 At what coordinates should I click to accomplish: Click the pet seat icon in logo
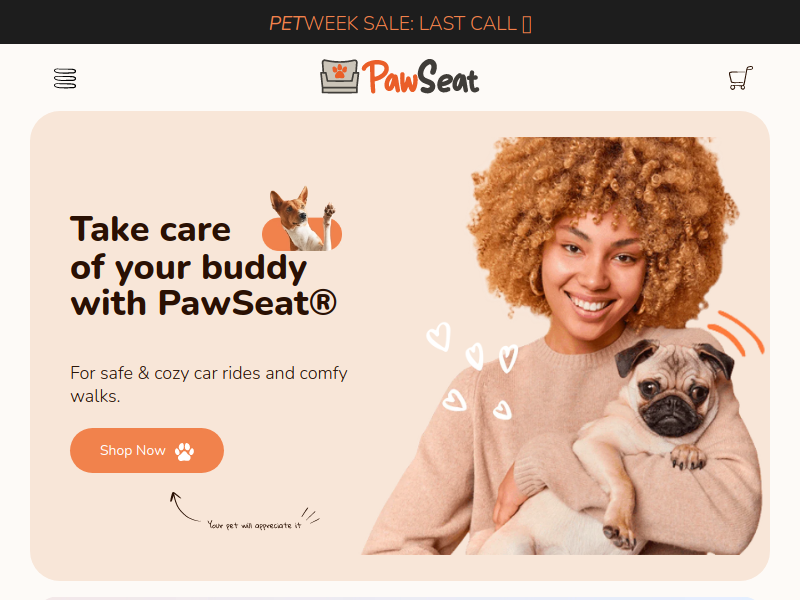point(340,77)
